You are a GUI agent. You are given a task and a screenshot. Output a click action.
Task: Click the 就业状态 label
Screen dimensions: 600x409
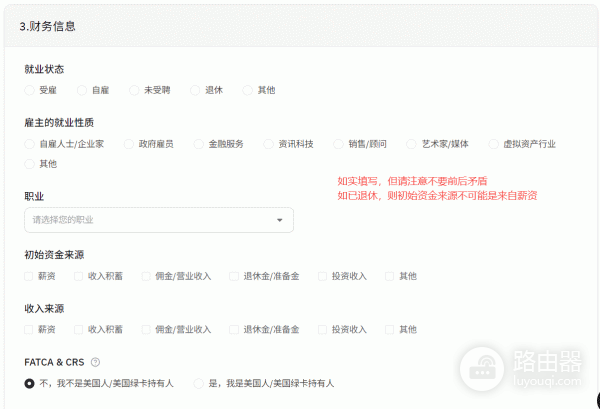(44, 69)
